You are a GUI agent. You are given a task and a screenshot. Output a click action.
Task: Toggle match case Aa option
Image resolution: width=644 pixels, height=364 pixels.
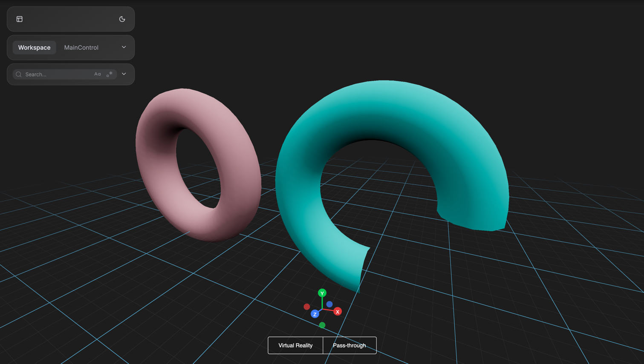[x=98, y=74]
